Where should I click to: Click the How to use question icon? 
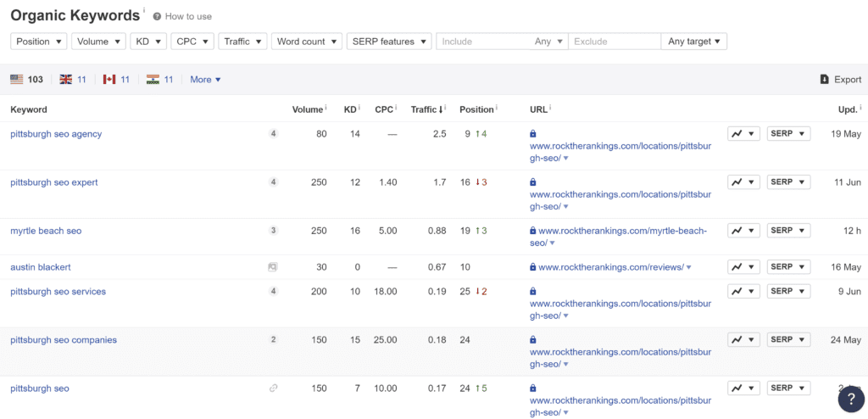pyautogui.click(x=157, y=17)
